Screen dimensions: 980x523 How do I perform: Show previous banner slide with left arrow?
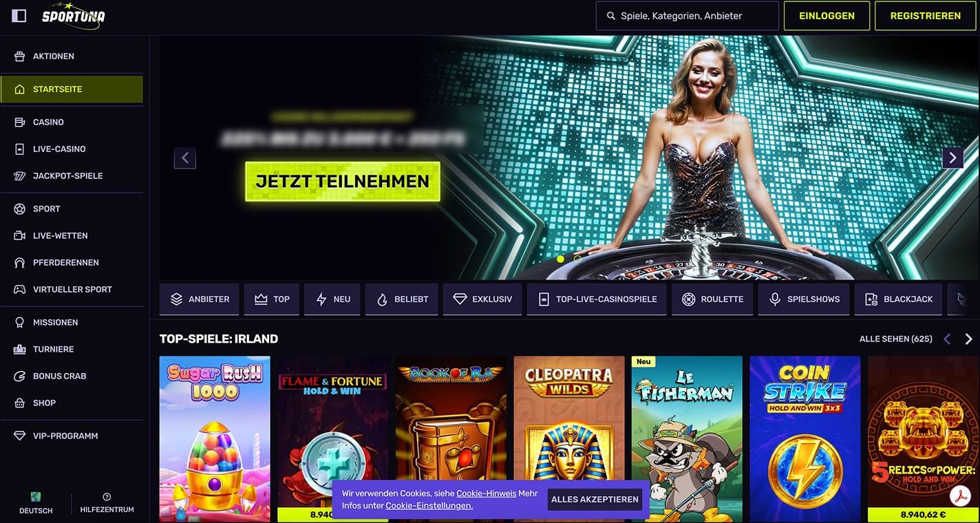click(185, 158)
